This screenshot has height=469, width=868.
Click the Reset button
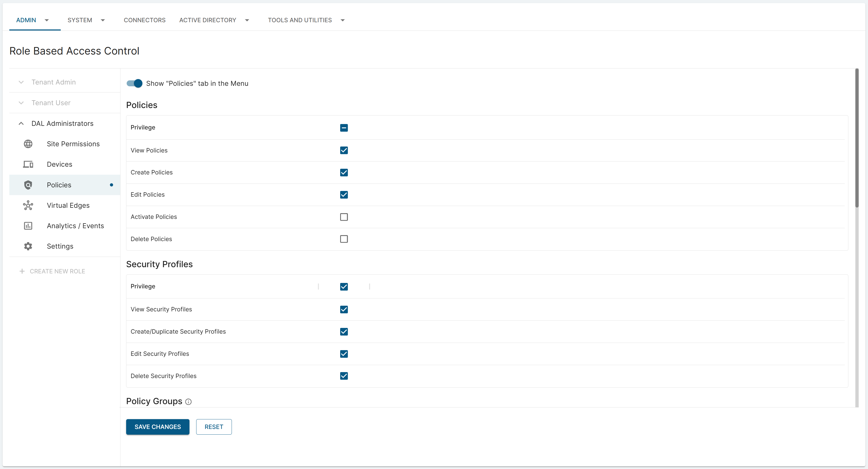click(214, 427)
